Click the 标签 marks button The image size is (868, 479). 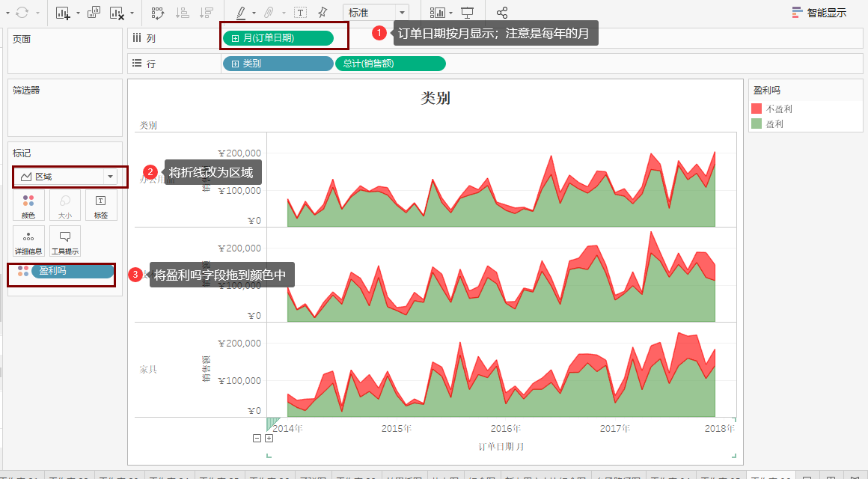click(101, 205)
